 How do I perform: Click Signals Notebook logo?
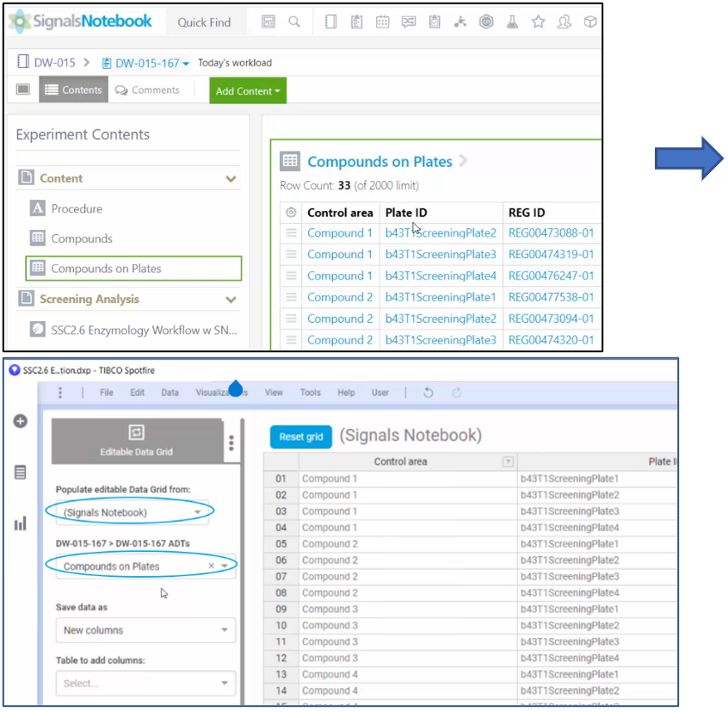[x=81, y=22]
